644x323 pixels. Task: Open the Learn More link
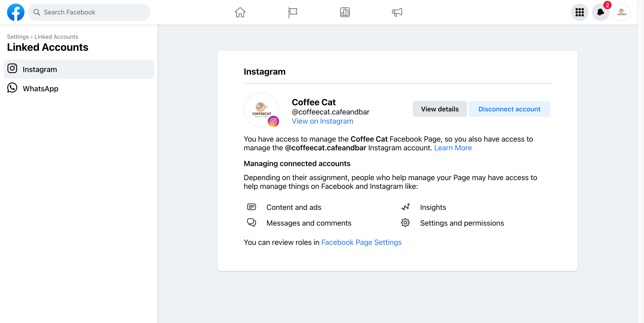tap(453, 148)
